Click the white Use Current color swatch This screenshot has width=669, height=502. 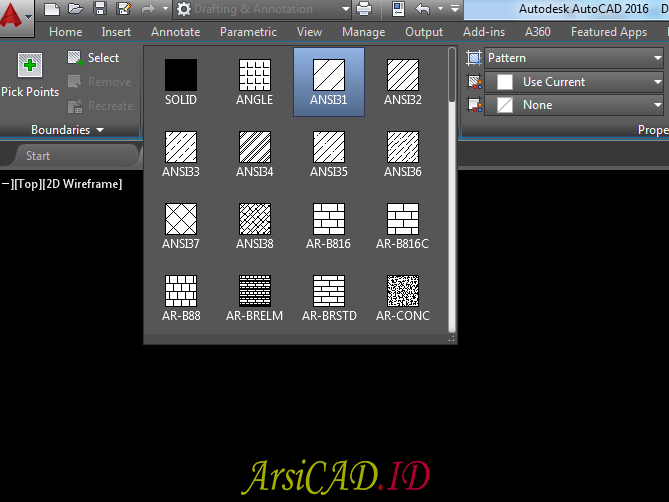(505, 82)
